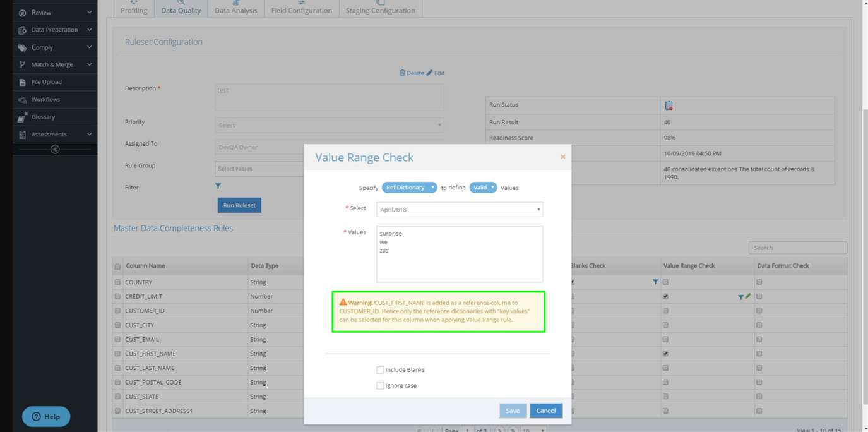The height and width of the screenshot is (432, 868).
Task: Click the Run Ruleset button
Action: coord(239,205)
